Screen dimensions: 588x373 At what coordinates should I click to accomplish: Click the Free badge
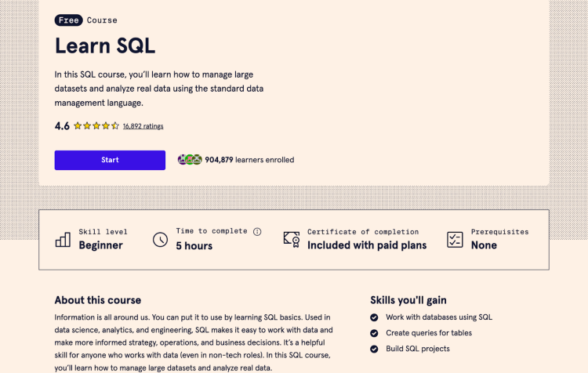click(69, 20)
